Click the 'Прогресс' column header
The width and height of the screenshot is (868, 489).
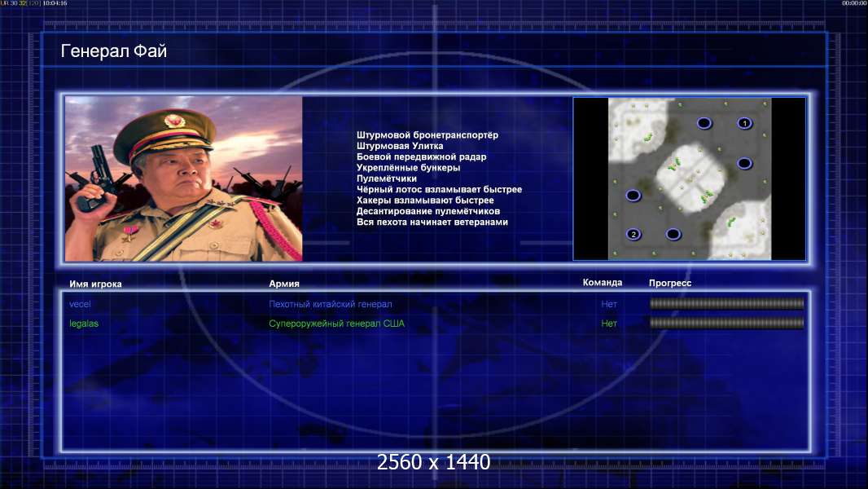point(670,283)
